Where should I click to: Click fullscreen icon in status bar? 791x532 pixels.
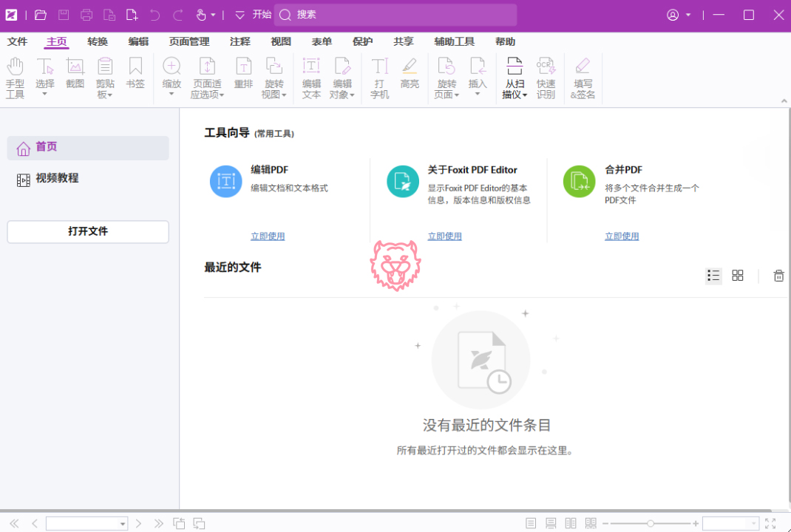[x=770, y=523]
